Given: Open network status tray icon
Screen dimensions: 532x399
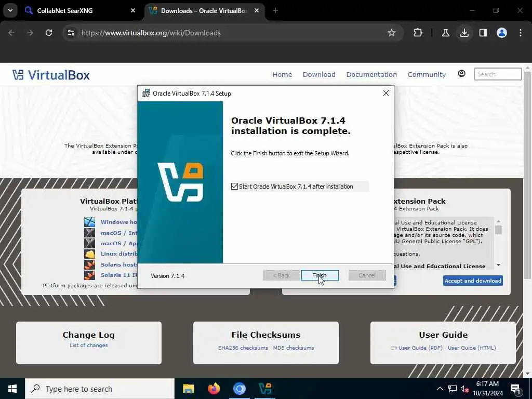Looking at the screenshot, I should (453, 389).
